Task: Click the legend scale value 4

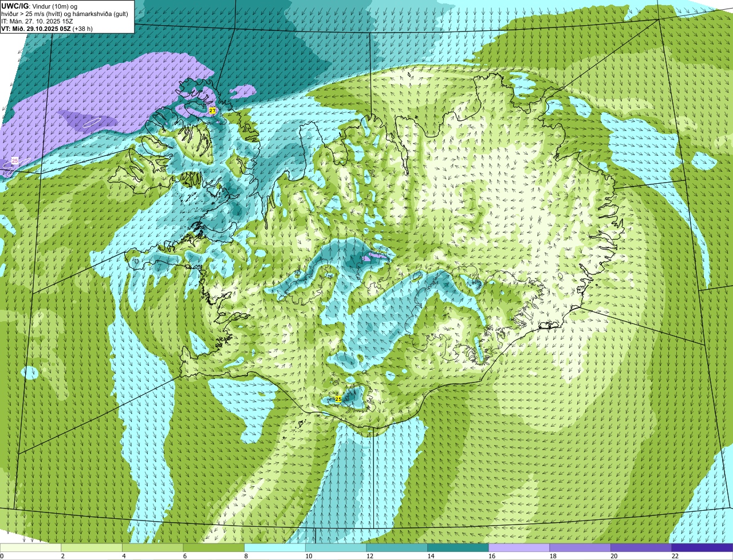Action: (124, 556)
